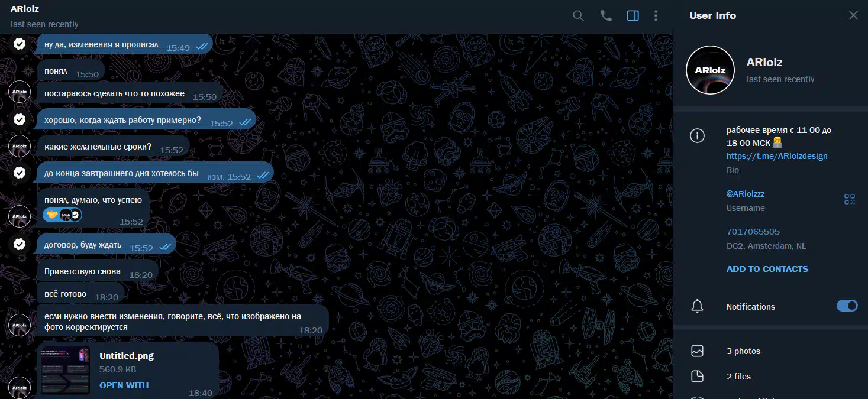Screen dimensions: 868x399
Task: Click the user ID 7017065505
Action: (753, 232)
